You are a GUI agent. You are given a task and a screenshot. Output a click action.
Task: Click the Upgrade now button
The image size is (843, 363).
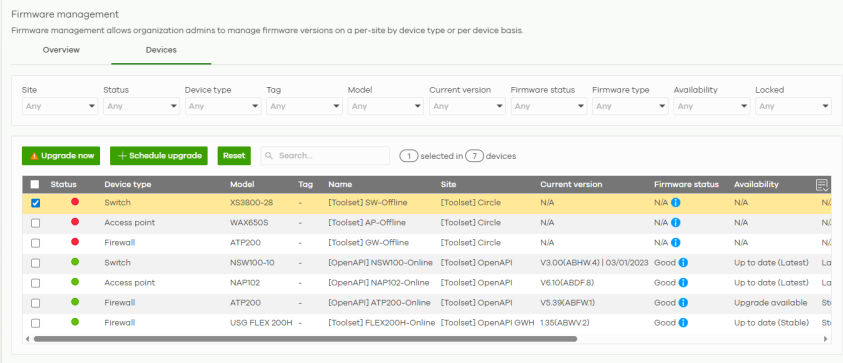coord(61,155)
